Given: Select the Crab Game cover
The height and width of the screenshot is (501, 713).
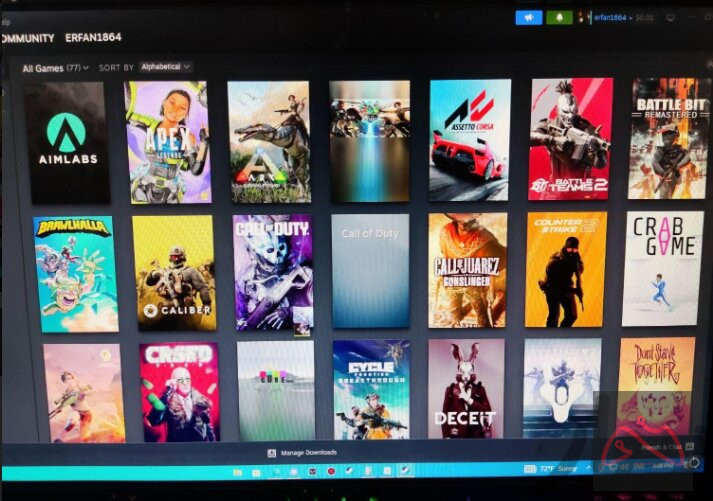Looking at the screenshot, I should click(x=662, y=268).
